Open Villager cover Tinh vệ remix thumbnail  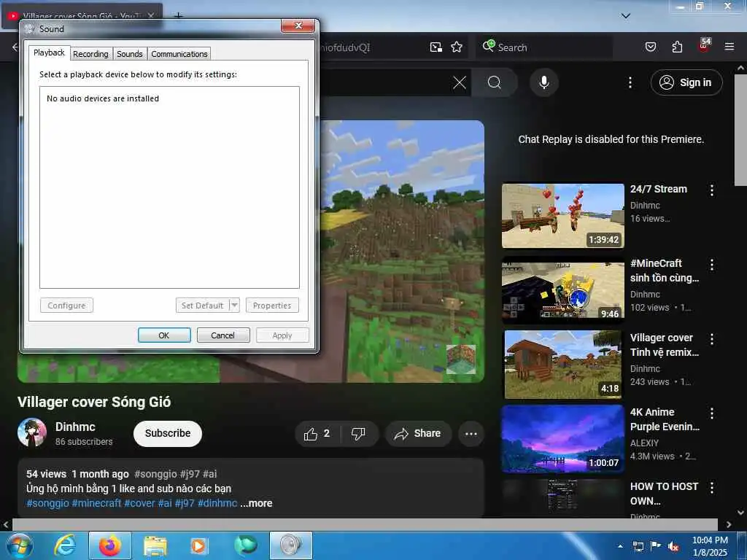pyautogui.click(x=562, y=365)
